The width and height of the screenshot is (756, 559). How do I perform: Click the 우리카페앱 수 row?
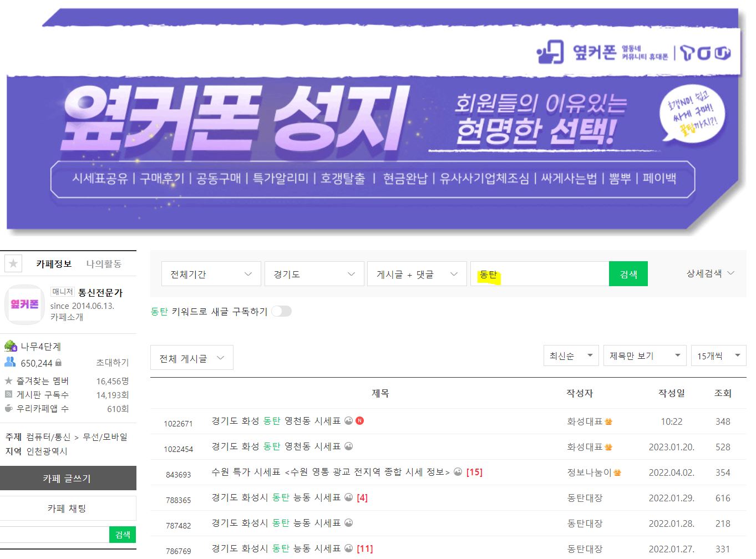[67, 409]
